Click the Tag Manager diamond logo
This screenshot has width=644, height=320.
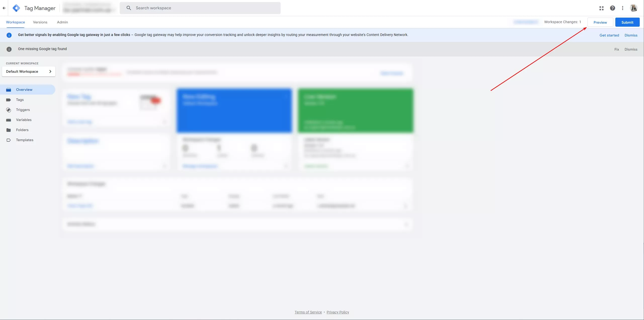coord(16,8)
